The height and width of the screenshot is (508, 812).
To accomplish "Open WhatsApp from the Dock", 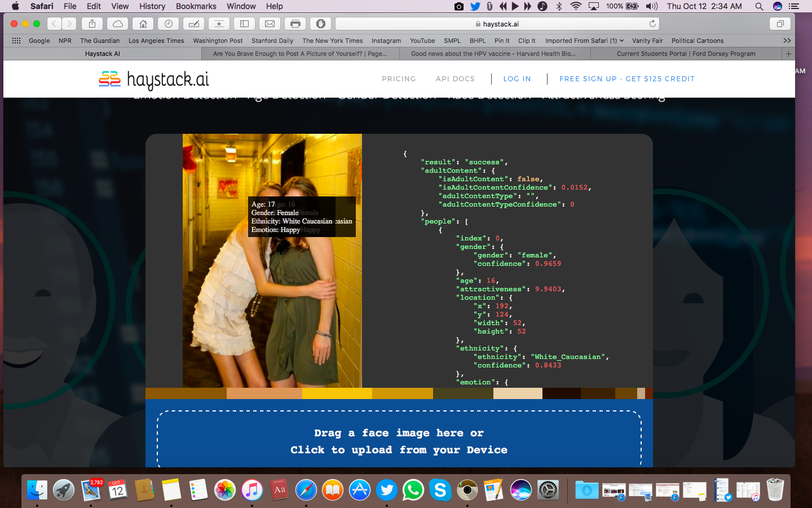I will pos(413,490).
